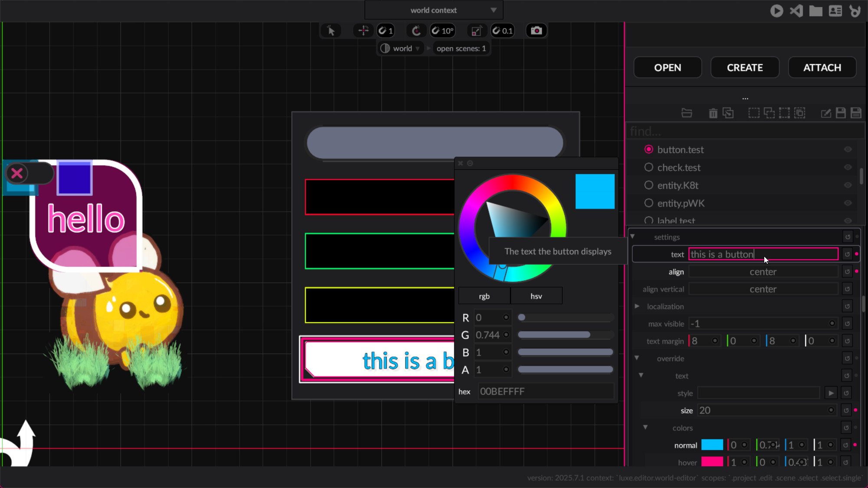This screenshot has height=488, width=868.
Task: Select the check.test radio button
Action: [649, 167]
